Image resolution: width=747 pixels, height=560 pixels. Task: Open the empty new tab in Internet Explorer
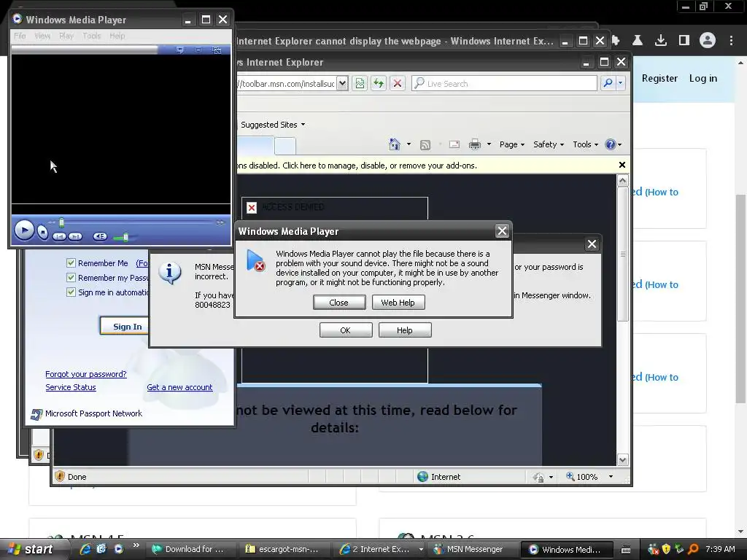(x=285, y=146)
